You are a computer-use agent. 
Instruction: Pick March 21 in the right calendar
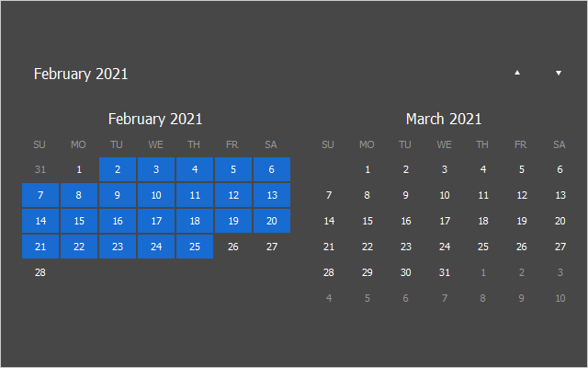pyautogui.click(x=329, y=247)
